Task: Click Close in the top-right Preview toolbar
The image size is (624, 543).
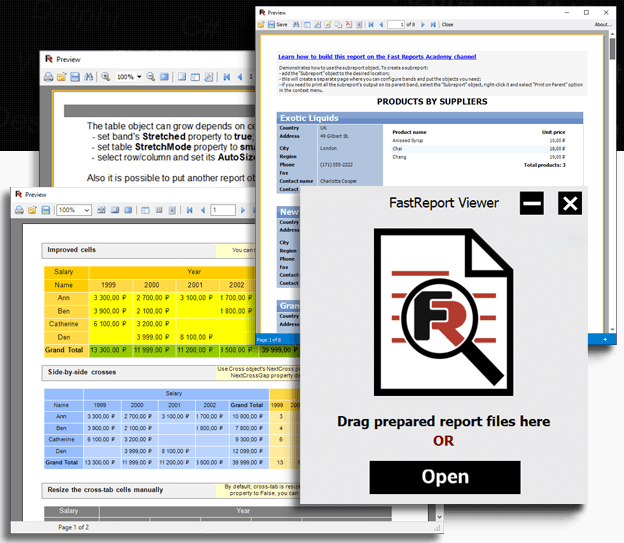Action: (x=447, y=25)
